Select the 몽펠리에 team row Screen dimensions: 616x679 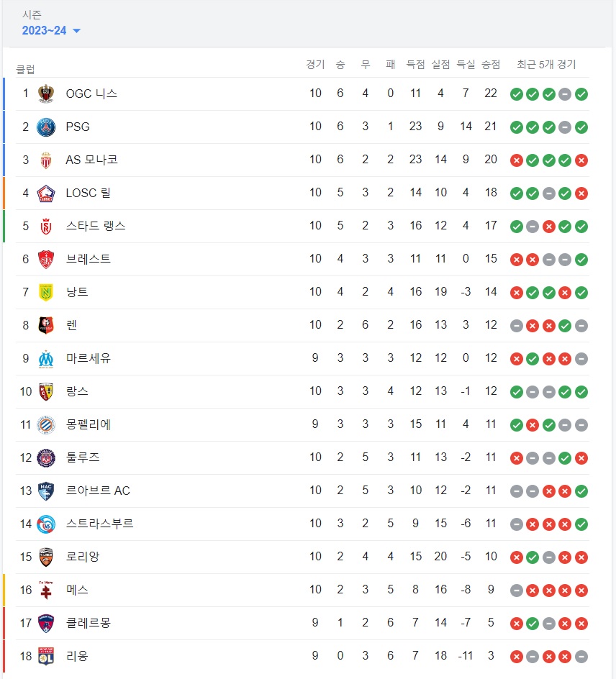[x=302, y=425]
